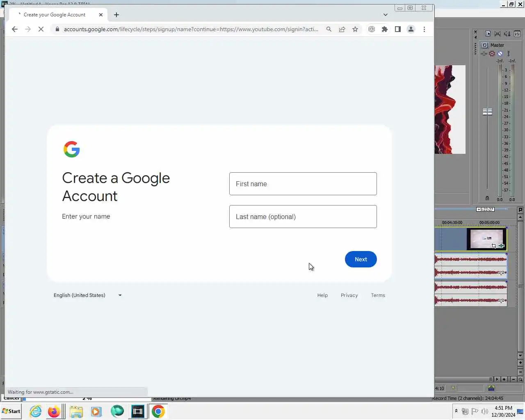Open the Help link
The image size is (525, 420).
click(322, 295)
